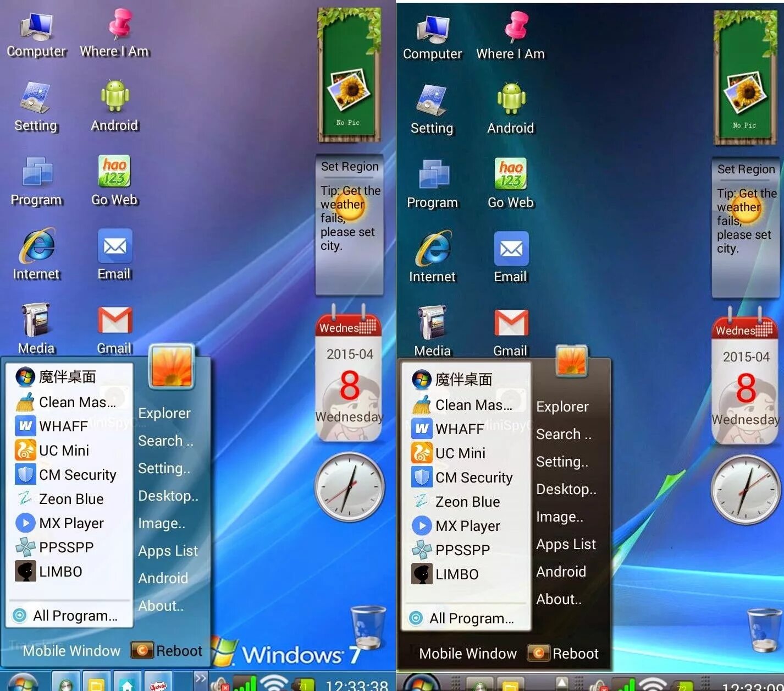
Task: Open Where I Am pin, right desktop
Action: click(517, 28)
